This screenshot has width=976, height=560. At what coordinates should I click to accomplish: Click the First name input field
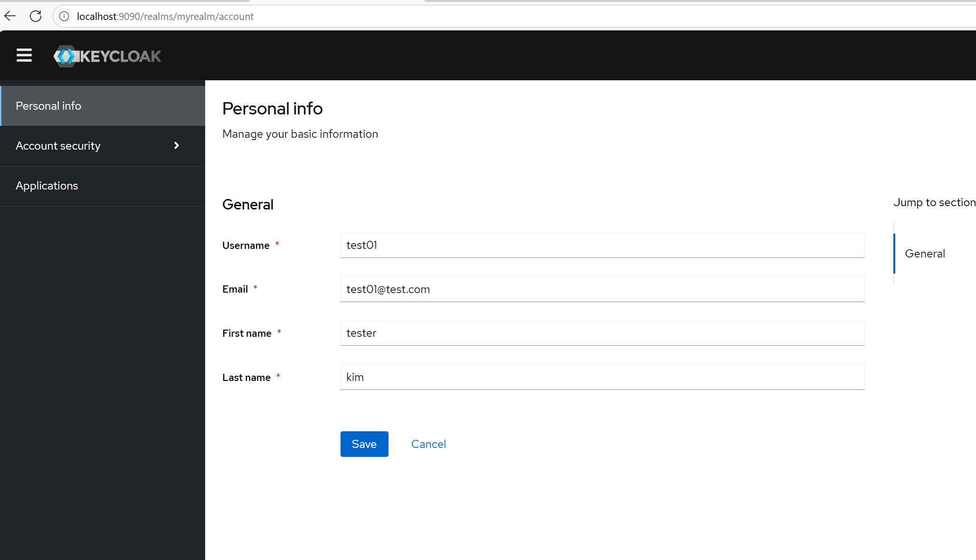(602, 333)
